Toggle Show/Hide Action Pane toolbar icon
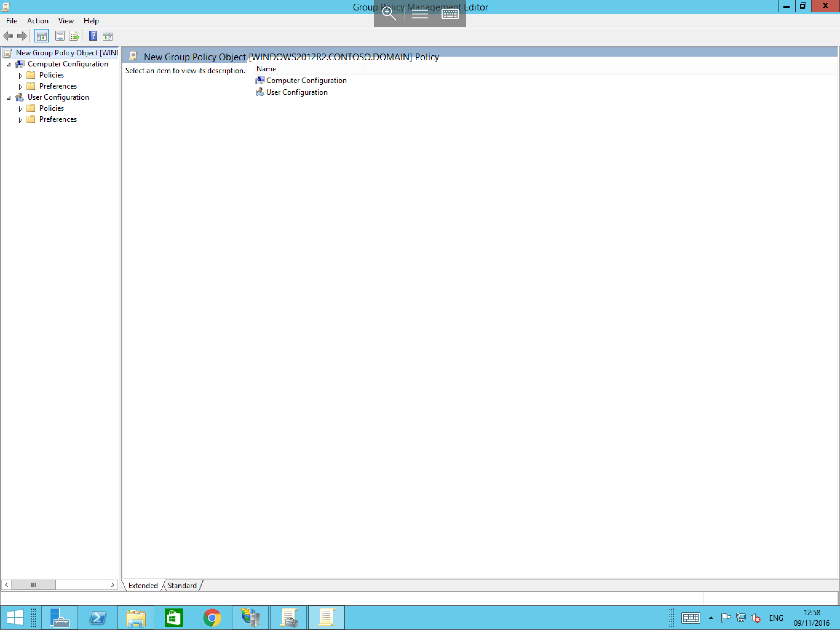840x630 pixels. click(108, 36)
